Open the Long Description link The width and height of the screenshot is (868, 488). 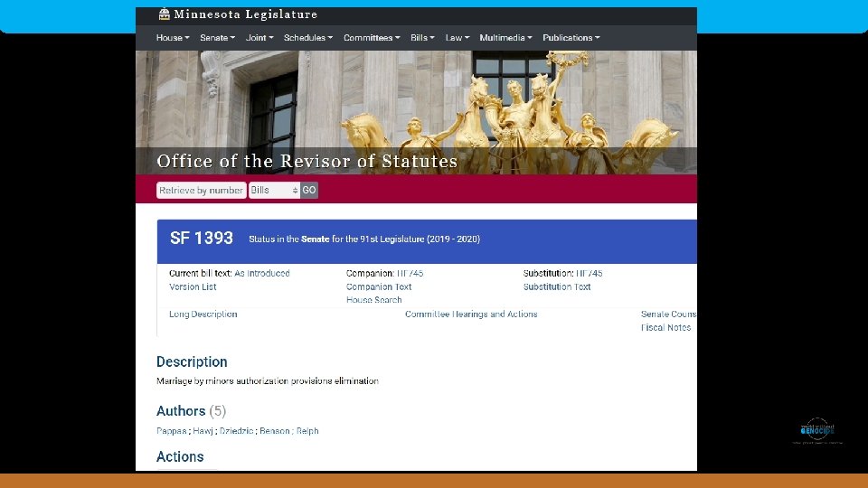203,314
